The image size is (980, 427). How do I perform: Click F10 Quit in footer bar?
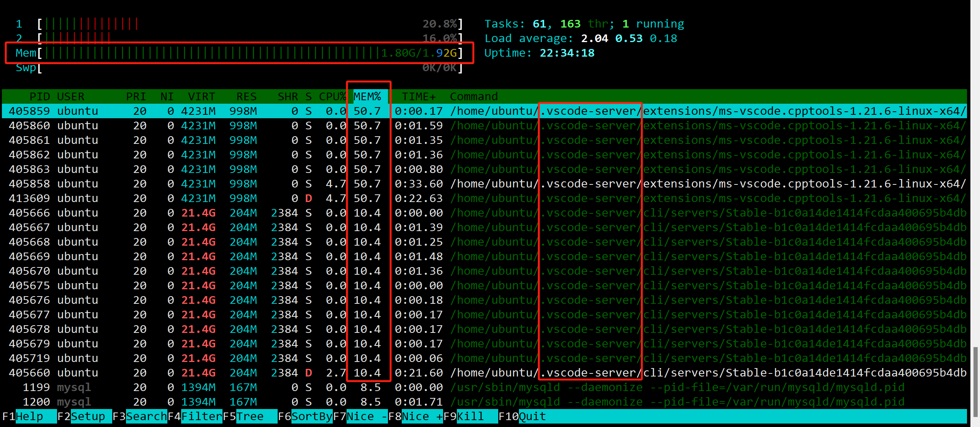click(x=522, y=416)
